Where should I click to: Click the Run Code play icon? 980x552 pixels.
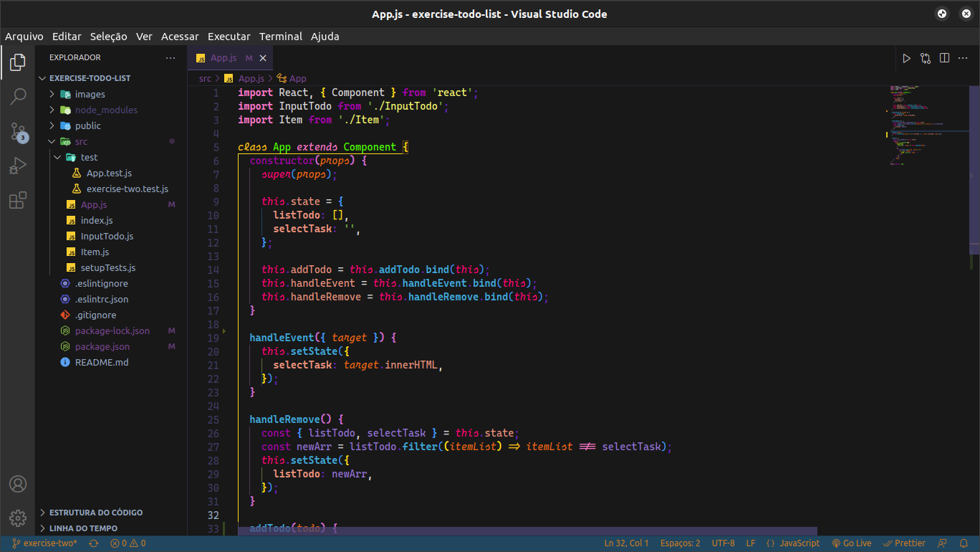click(906, 58)
